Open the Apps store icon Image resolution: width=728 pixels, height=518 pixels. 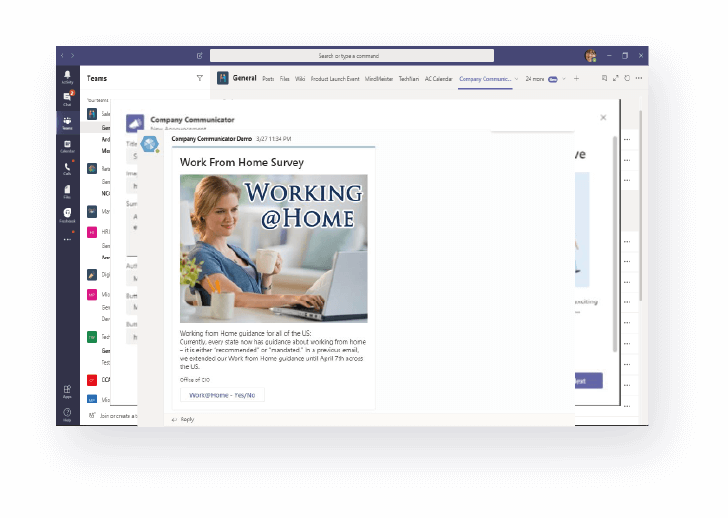click(x=67, y=391)
